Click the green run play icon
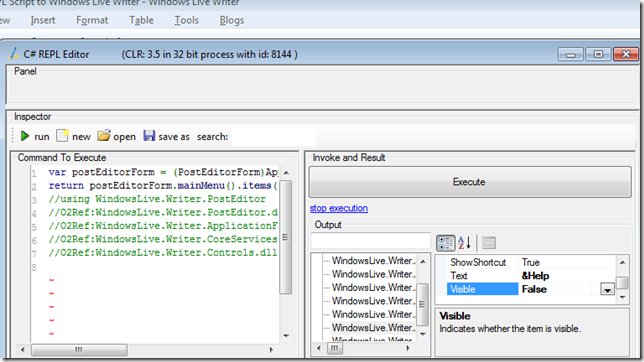Screen dimensions: 644x362 [x=25, y=136]
